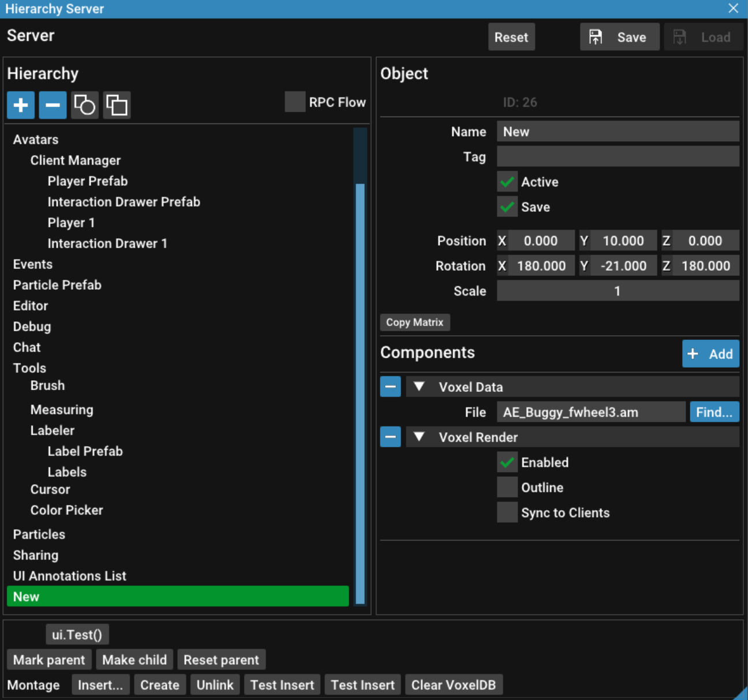Select Labeler node

(53, 431)
